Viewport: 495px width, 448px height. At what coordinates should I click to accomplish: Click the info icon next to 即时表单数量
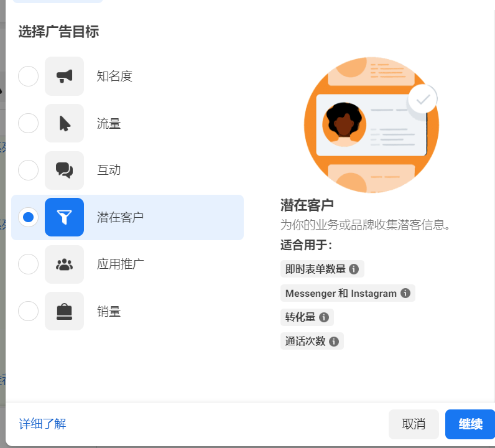354,269
